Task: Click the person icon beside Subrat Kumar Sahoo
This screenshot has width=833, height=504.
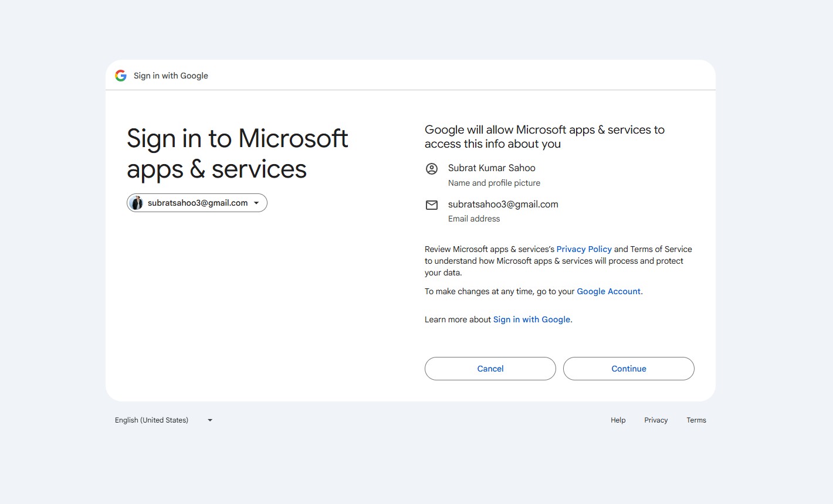Action: (x=432, y=169)
